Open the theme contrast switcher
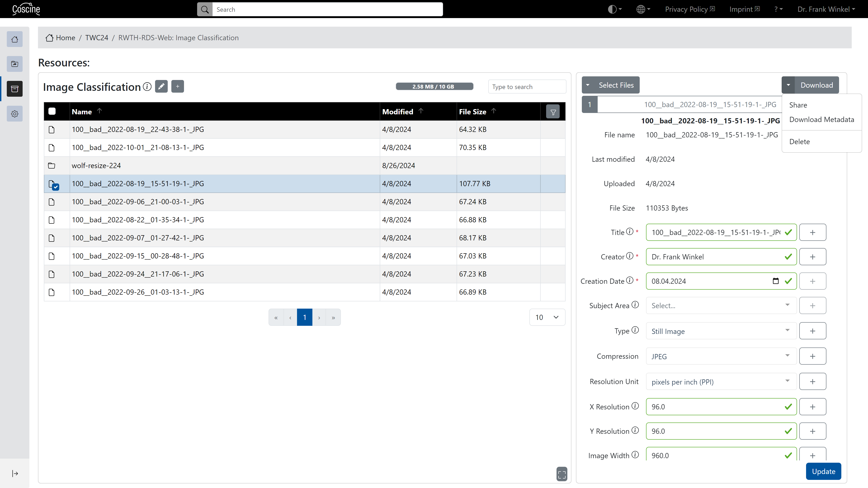This screenshot has height=488, width=868. pyautogui.click(x=615, y=9)
